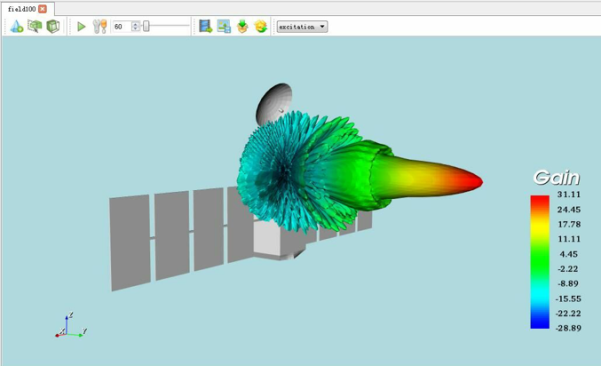The width and height of the screenshot is (601, 366).
Task: Click the XYZ axis orientation triad
Action: point(71,326)
